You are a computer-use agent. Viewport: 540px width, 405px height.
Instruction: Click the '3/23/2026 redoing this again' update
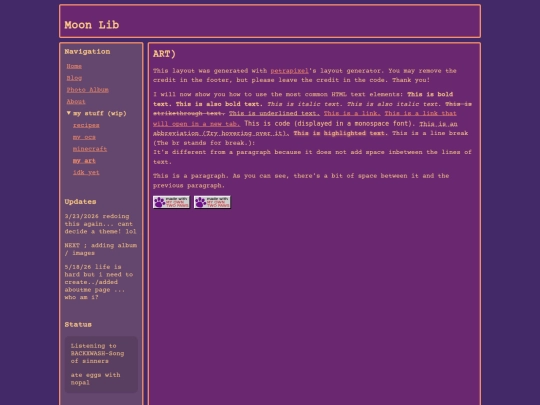(x=100, y=224)
